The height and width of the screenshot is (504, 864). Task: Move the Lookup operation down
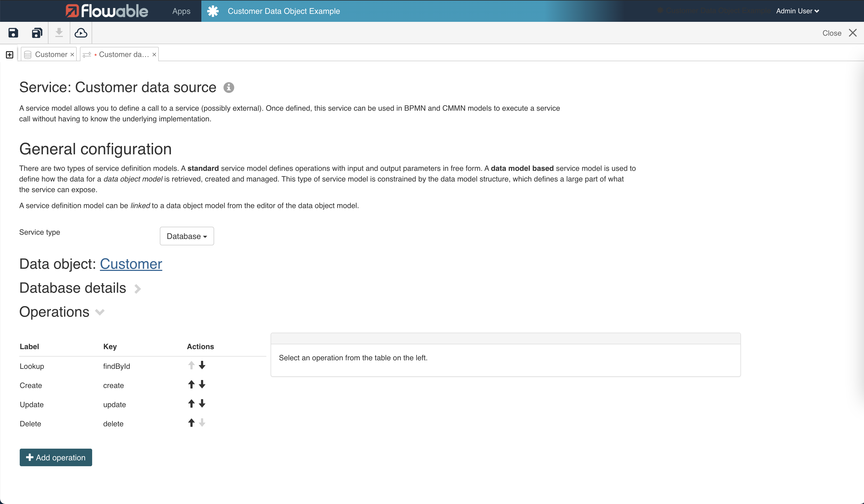tap(202, 365)
